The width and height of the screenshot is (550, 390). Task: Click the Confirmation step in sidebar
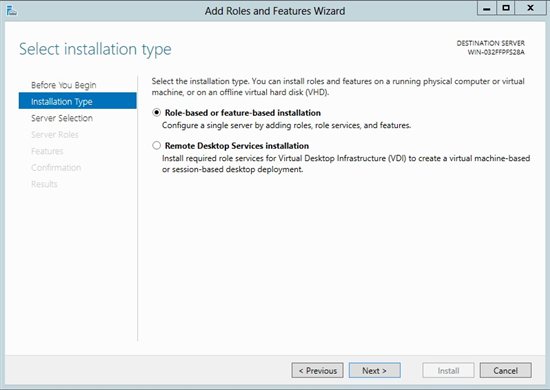56,168
